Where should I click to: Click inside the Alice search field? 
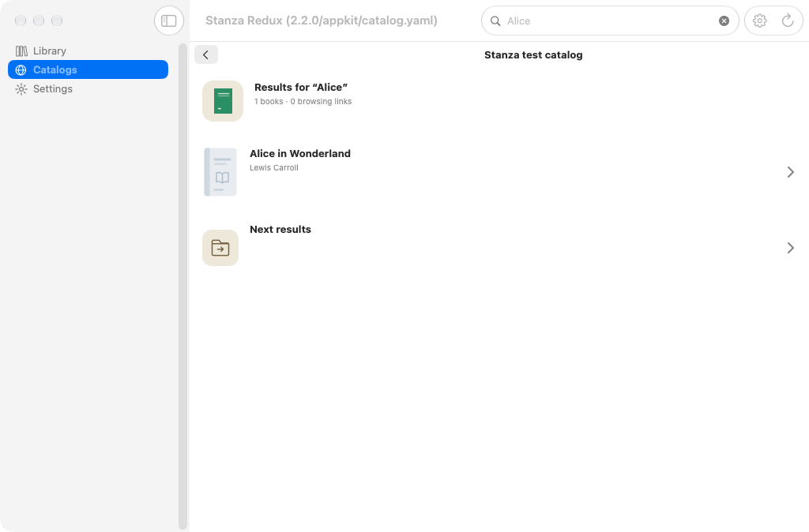click(x=610, y=21)
